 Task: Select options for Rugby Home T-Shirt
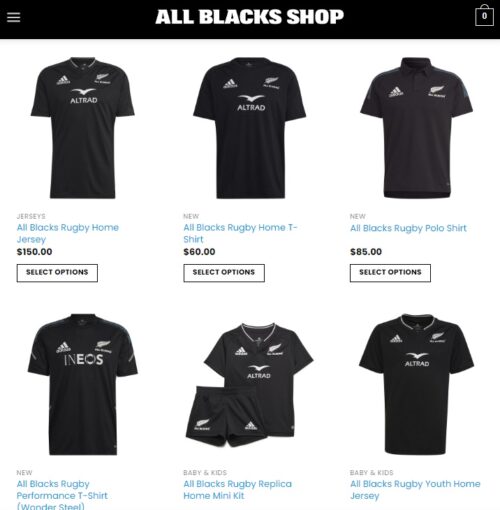tap(224, 273)
